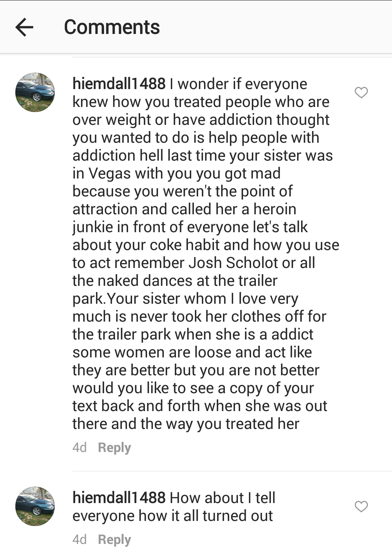Screen dimensions: 392x560
Task: Click the line 'they are better but you are not better'
Action: [196, 370]
